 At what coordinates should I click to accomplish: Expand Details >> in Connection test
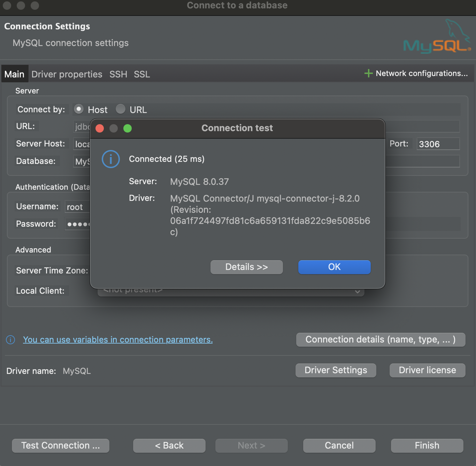[x=247, y=267]
